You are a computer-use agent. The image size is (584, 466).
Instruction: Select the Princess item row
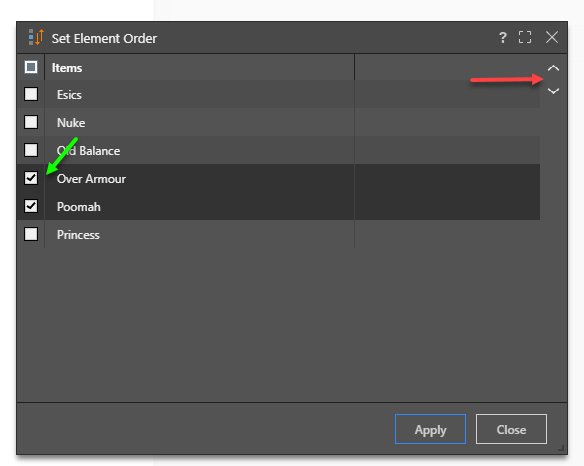click(278, 234)
